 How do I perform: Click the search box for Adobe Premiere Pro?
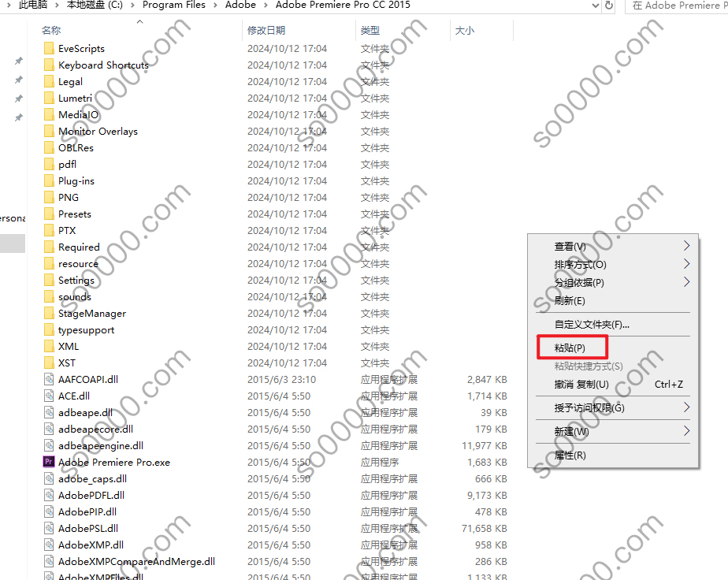pos(677,6)
